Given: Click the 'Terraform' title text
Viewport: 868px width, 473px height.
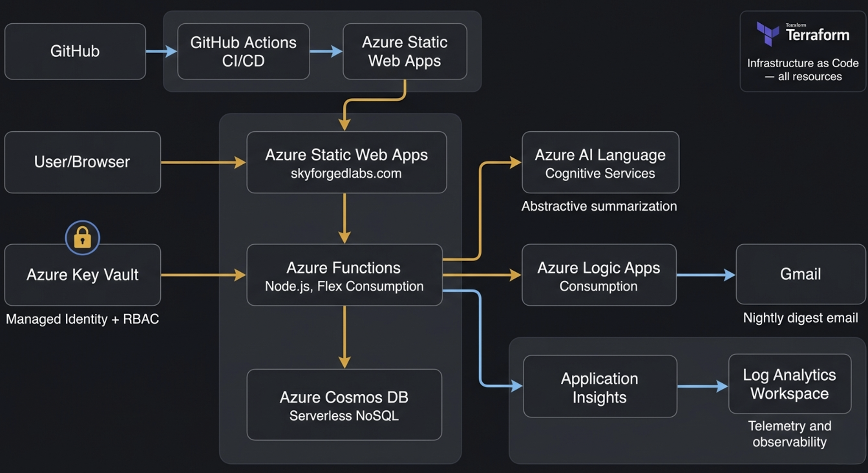Looking at the screenshot, I should pos(818,35).
